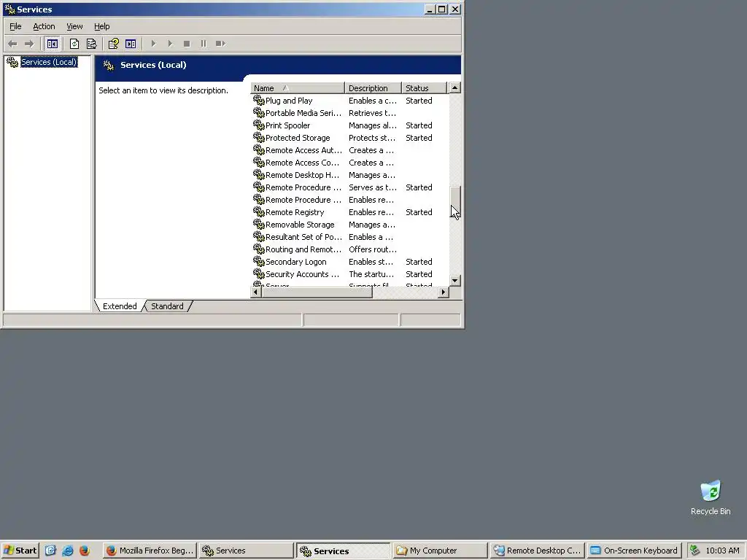Click the Firefox quick launch icon
The width and height of the screenshot is (747, 560).
tap(85, 551)
